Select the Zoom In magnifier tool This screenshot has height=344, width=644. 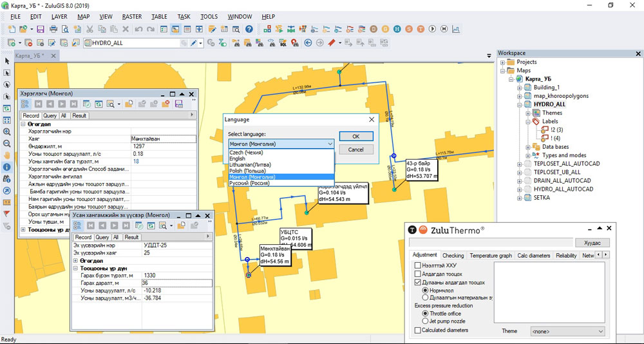pyautogui.click(x=7, y=132)
